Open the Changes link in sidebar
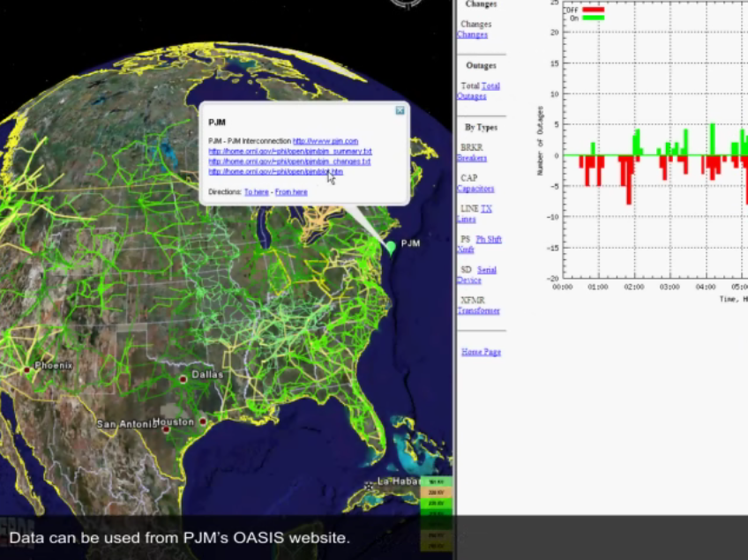 point(472,35)
